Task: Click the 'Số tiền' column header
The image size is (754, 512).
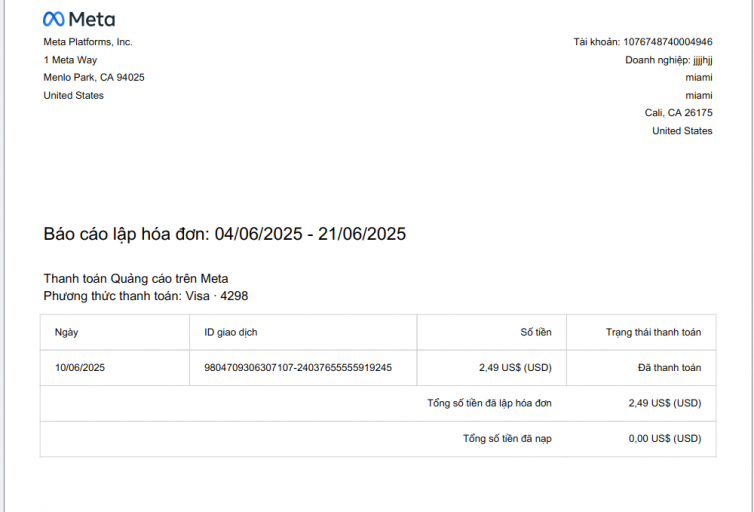Action: pos(536,332)
